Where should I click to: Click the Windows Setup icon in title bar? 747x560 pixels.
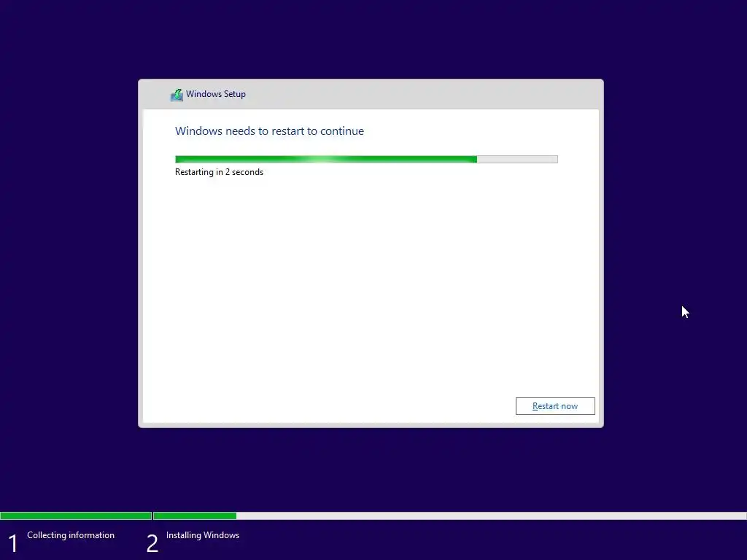tap(177, 95)
